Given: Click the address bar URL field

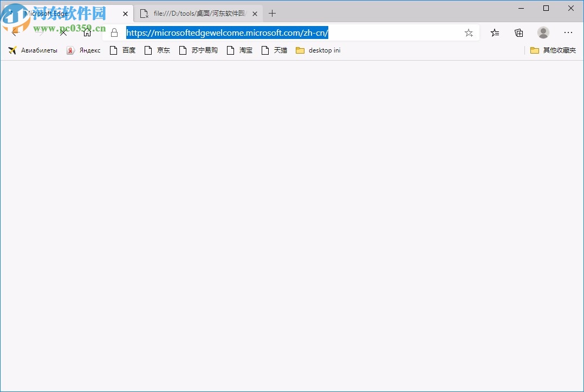Looking at the screenshot, I should 291,33.
